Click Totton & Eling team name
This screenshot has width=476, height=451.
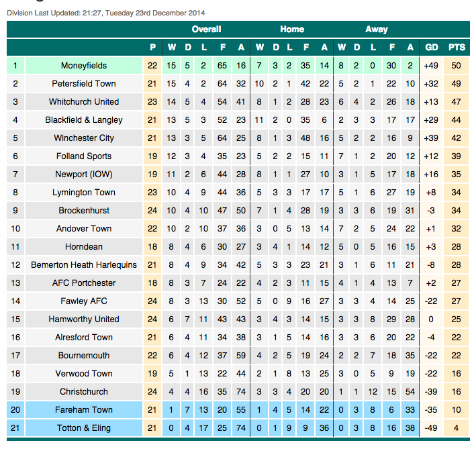coord(84,428)
